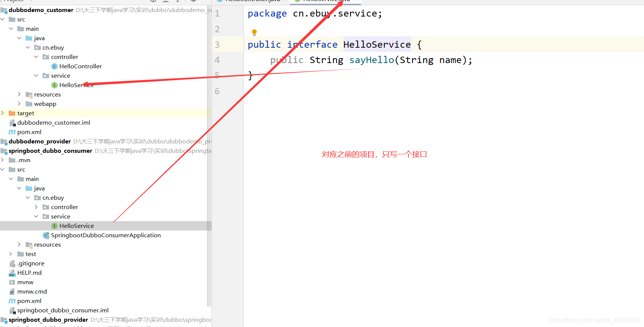The height and width of the screenshot is (327, 644).
Task: Select the springboot_dubbo_provider module
Action: 48,320
